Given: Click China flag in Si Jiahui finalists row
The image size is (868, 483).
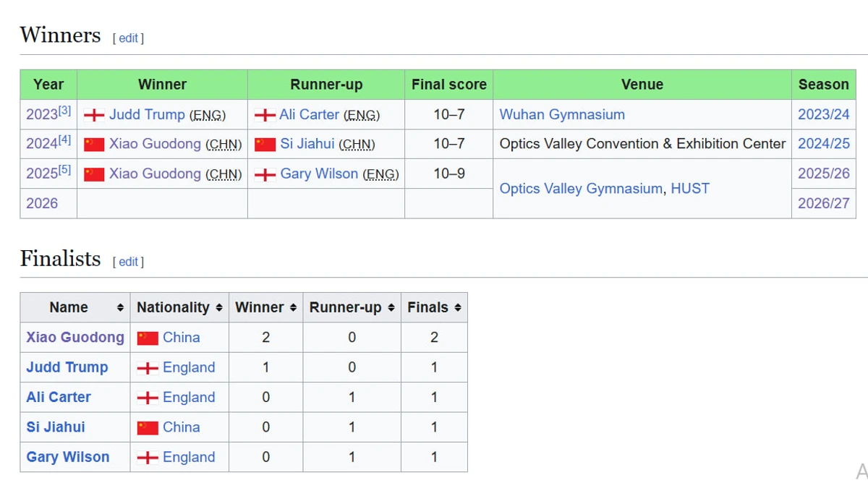Looking at the screenshot, I should [x=148, y=427].
